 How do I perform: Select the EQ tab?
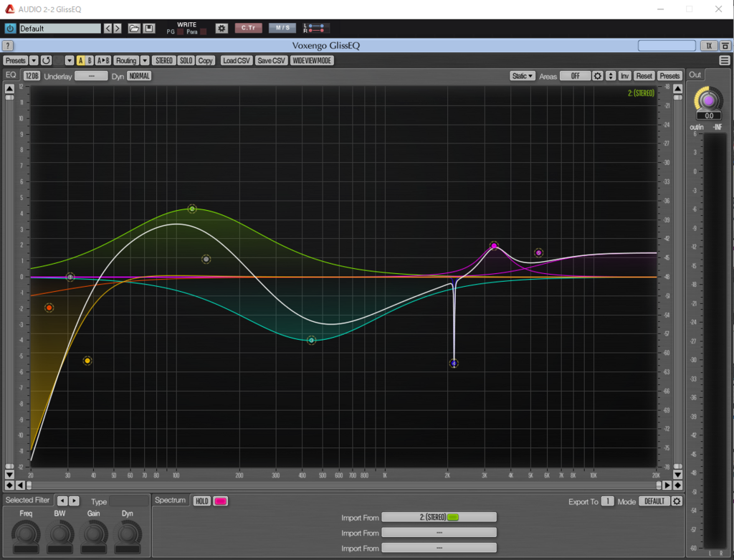click(x=11, y=75)
